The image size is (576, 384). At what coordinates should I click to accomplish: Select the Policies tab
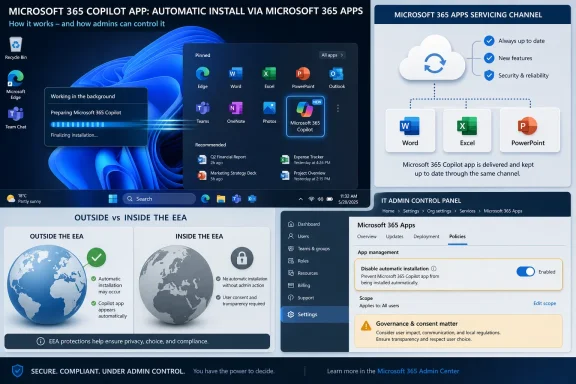coord(457,236)
